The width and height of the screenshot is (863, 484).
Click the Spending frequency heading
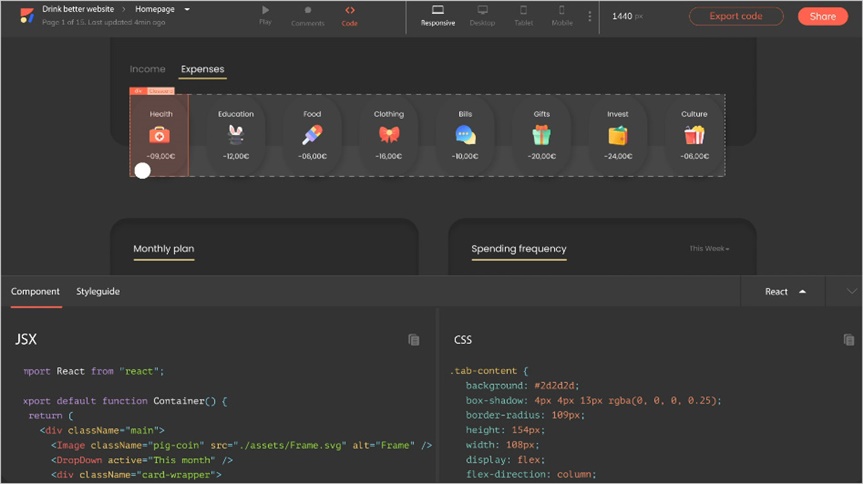(x=518, y=248)
